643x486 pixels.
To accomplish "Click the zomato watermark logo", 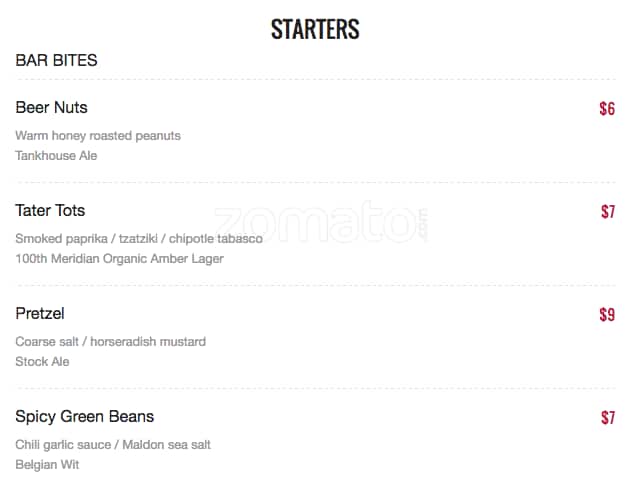I will tap(321, 222).
